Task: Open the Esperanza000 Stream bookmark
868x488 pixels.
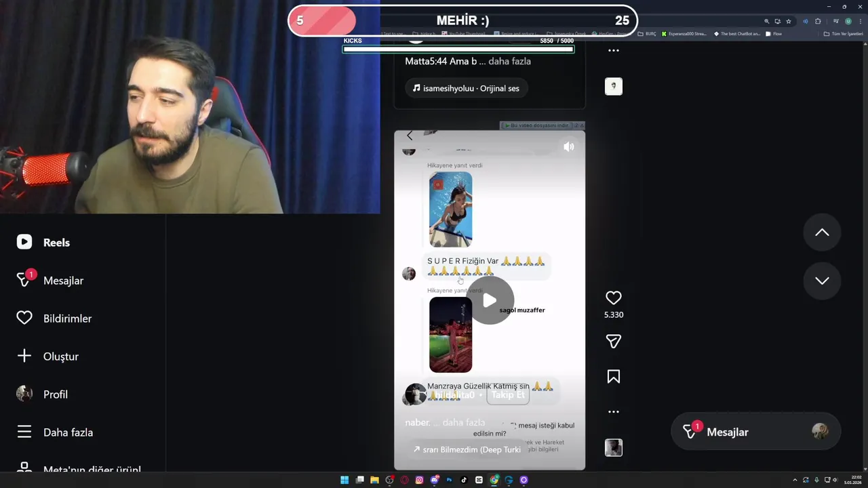Action: tap(684, 34)
